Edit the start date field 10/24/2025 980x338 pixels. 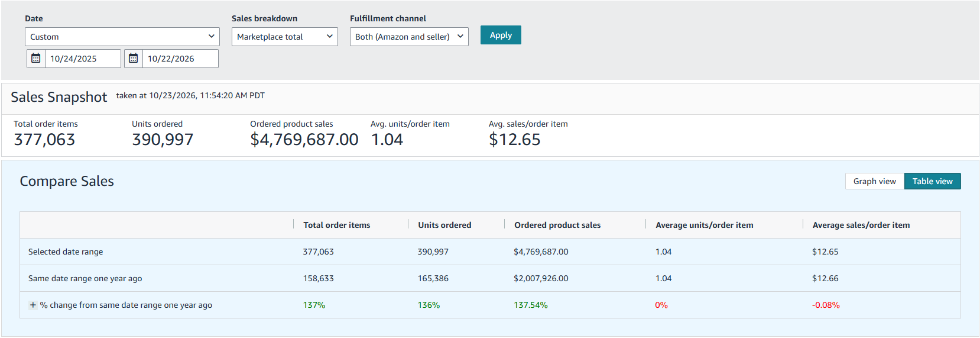(83, 59)
